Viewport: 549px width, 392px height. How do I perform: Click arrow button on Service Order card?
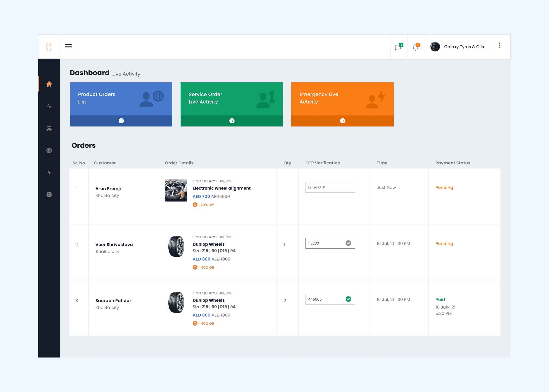[232, 121]
